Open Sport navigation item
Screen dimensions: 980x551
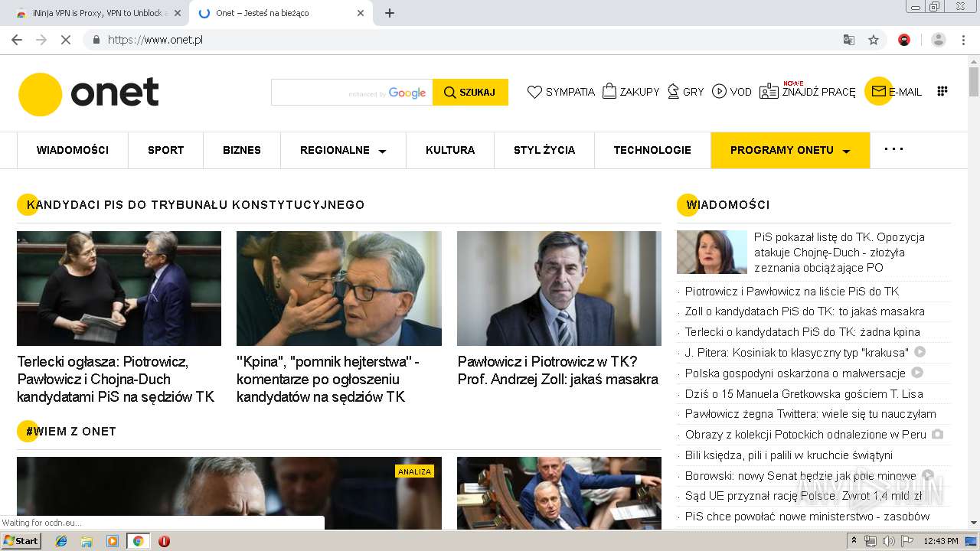pos(166,150)
